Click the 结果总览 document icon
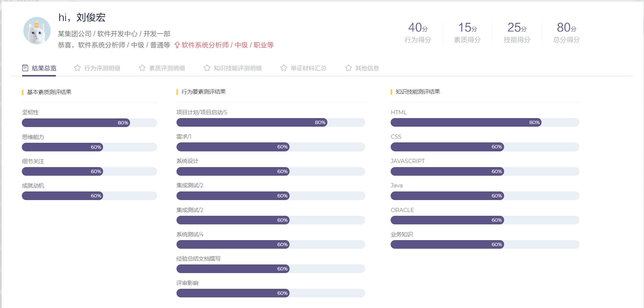Screen dimensions: 644x308 pyautogui.click(x=25, y=68)
